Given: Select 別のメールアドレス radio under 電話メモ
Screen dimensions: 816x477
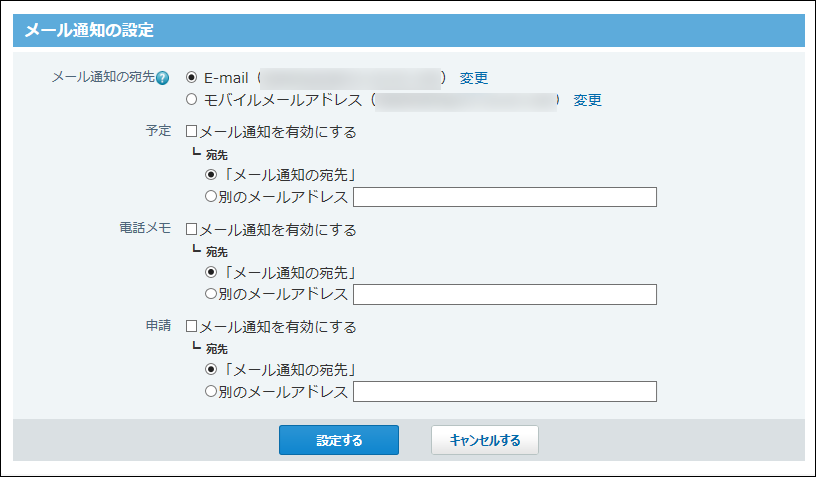Looking at the screenshot, I should [x=211, y=293].
